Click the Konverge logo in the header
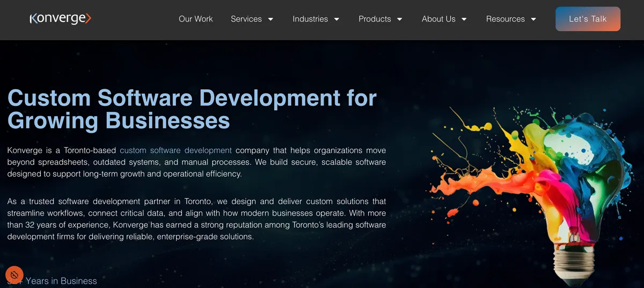The image size is (644, 288). (x=61, y=19)
